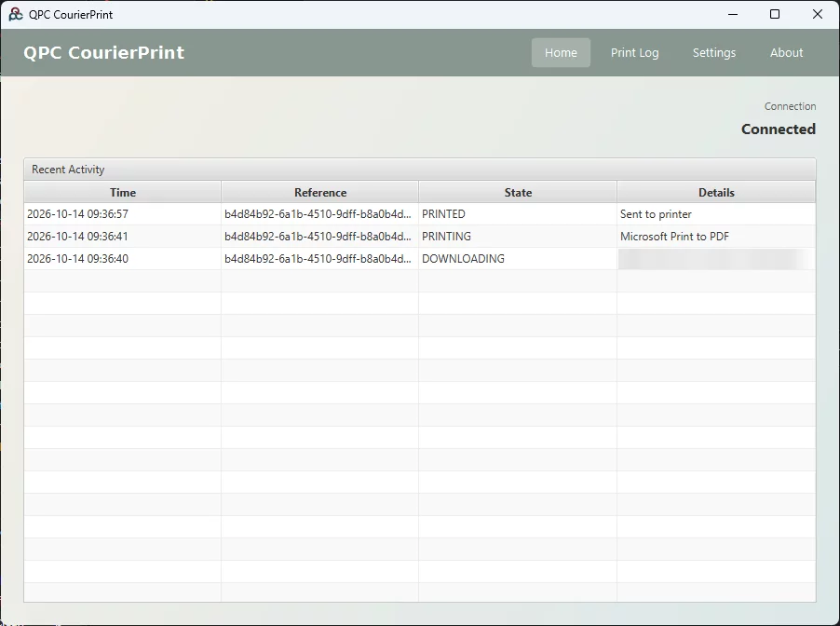Select the 09:36:41 timestamp cell
The image size is (840, 626).
coord(123,237)
